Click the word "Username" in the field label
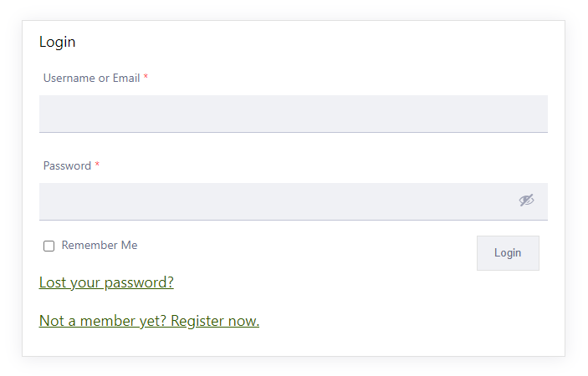This screenshot has width=588, height=376. click(x=69, y=79)
